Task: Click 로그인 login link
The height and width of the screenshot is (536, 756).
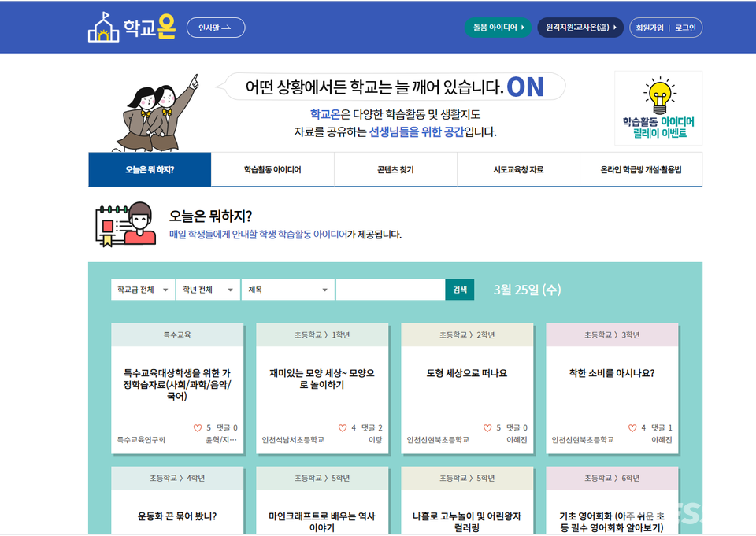Action: [x=685, y=28]
